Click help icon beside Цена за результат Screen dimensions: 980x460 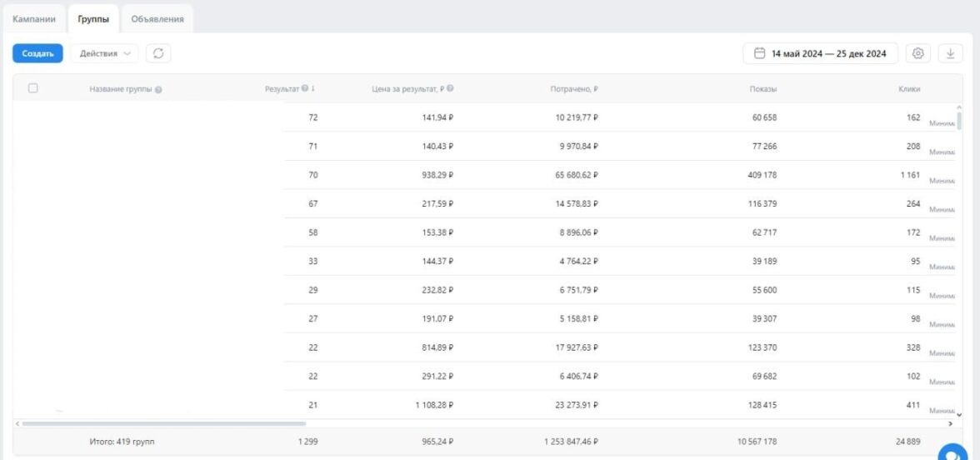point(450,89)
